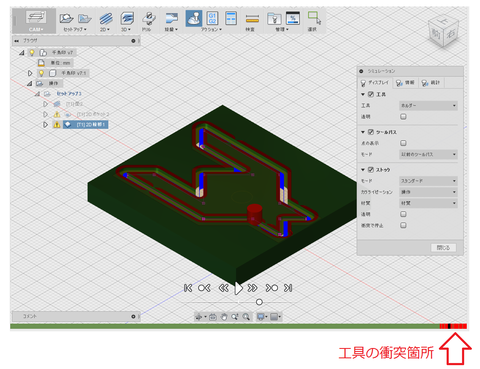This screenshot has height=369, width=480.
Task: Click the 閉じる button
Action: click(443, 248)
